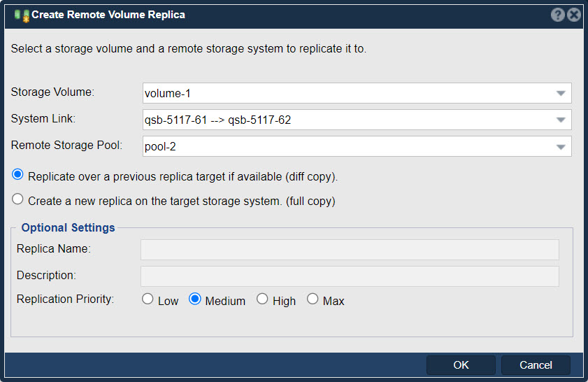Click into the Description field
The height and width of the screenshot is (382, 588).
pos(350,276)
